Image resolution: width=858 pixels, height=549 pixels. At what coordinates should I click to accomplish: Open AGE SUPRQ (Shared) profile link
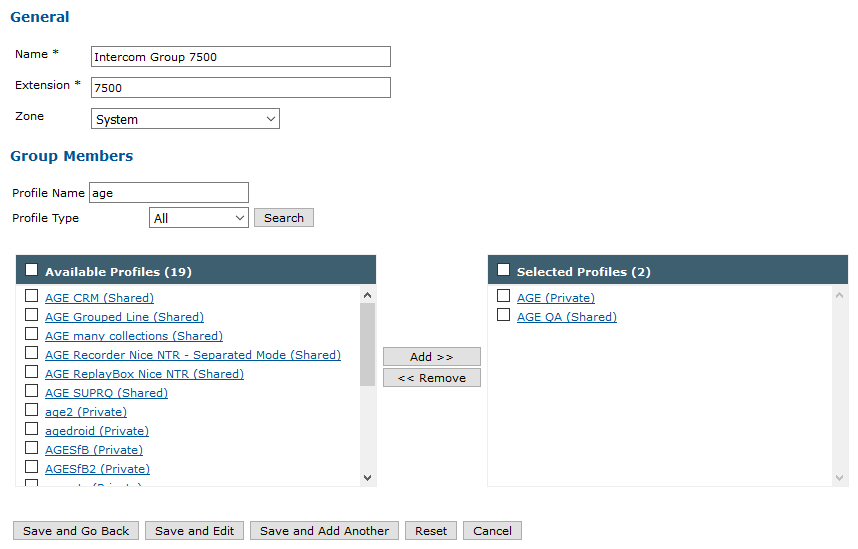pos(106,393)
